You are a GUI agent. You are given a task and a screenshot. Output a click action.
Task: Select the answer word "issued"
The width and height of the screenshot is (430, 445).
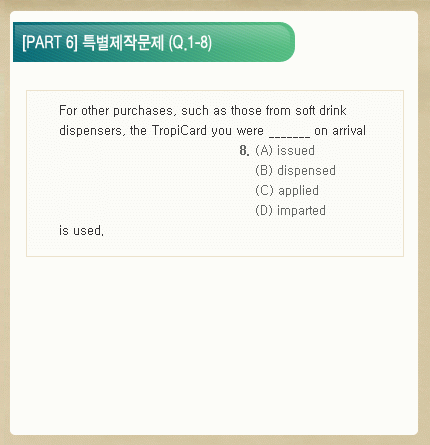[x=296, y=151]
